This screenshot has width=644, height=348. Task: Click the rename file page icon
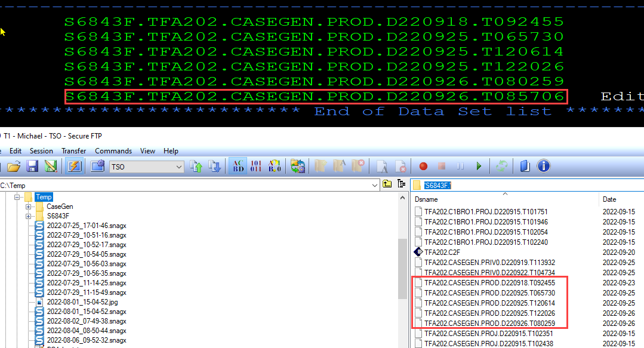[x=382, y=167]
